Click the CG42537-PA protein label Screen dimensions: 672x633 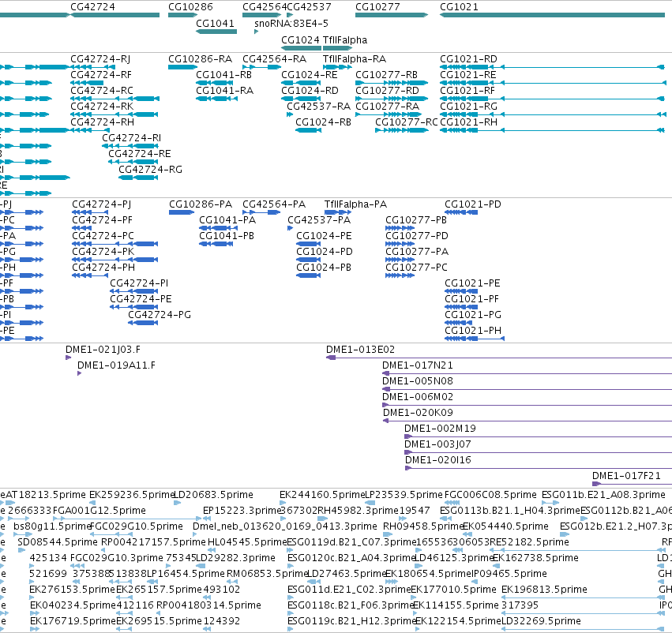tap(319, 220)
